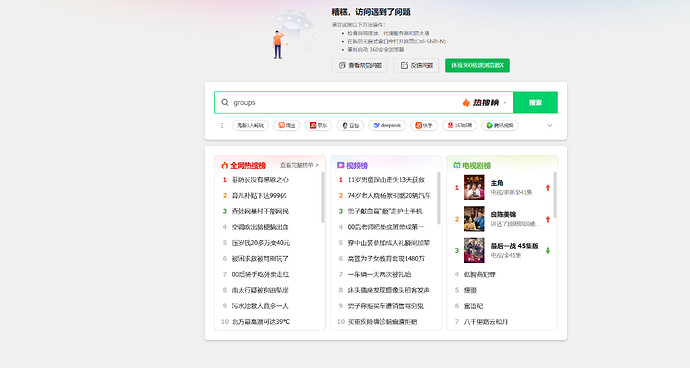The height and width of the screenshot is (368, 690).
Task: Click the green 体验360 browser button
Action: click(x=477, y=66)
